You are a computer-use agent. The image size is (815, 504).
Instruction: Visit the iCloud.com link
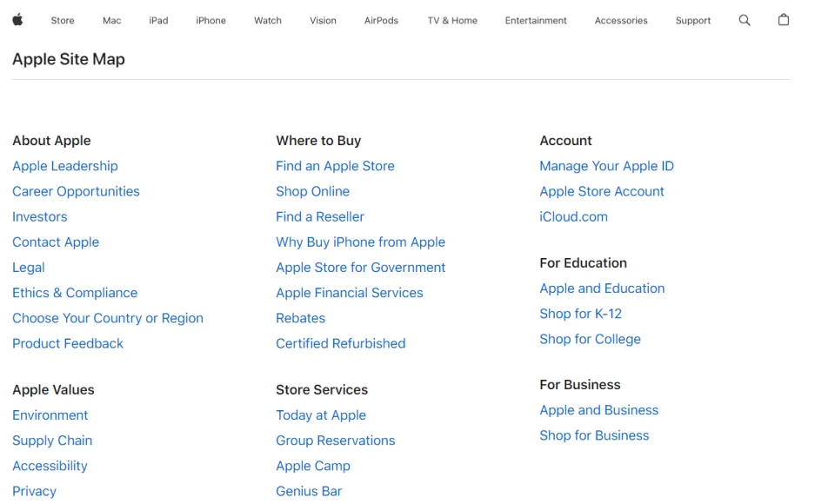pos(573,217)
